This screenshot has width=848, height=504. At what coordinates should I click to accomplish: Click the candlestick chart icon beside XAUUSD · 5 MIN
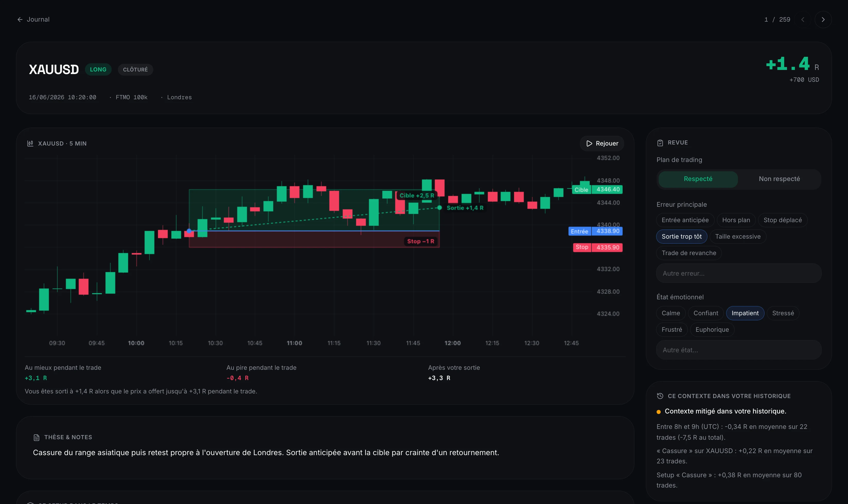[x=30, y=143]
